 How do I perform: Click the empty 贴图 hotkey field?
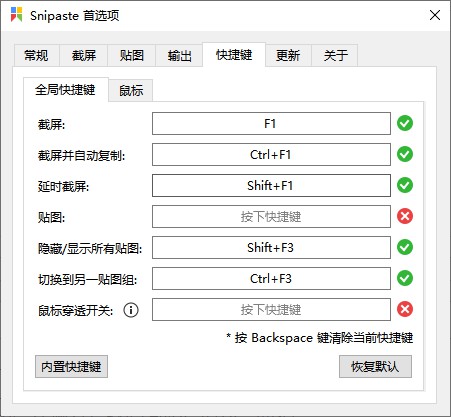point(271,217)
